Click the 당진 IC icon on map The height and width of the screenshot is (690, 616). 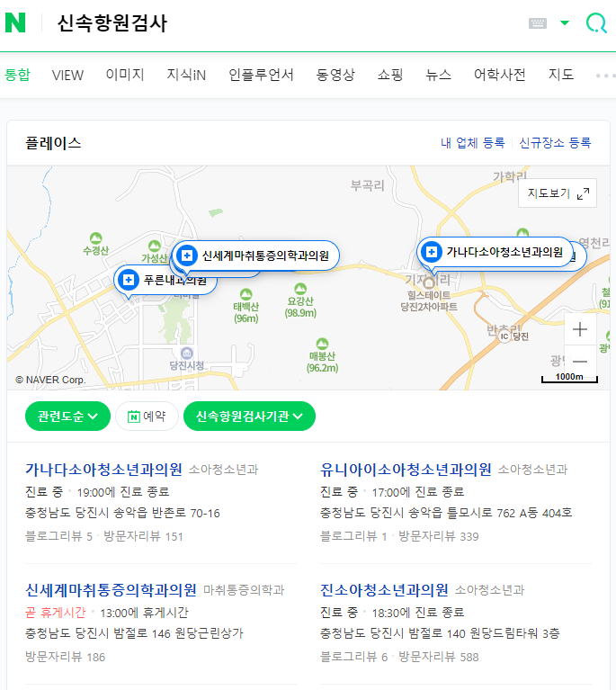(504, 336)
